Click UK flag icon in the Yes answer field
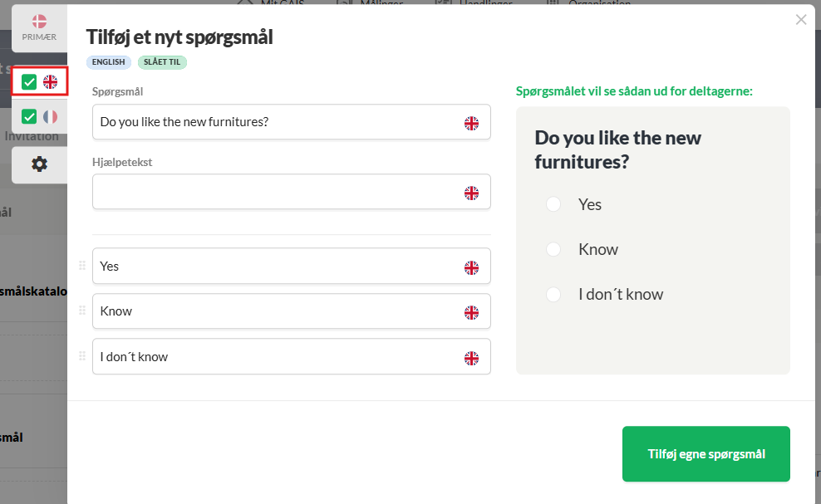Viewport: 821px width, 504px height. click(x=471, y=267)
